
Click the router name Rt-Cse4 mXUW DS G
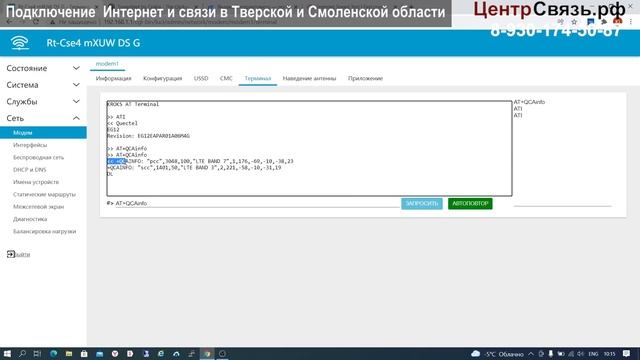[x=93, y=43]
